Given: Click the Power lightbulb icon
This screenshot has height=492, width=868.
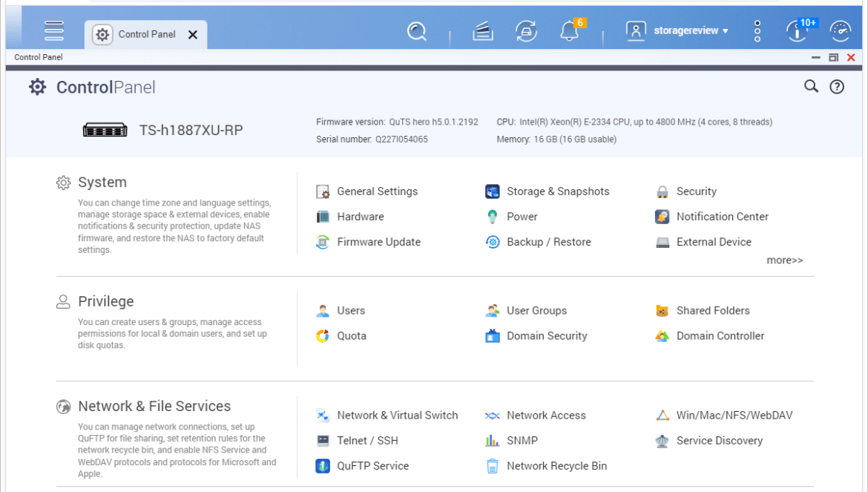Looking at the screenshot, I should pyautogui.click(x=492, y=217).
